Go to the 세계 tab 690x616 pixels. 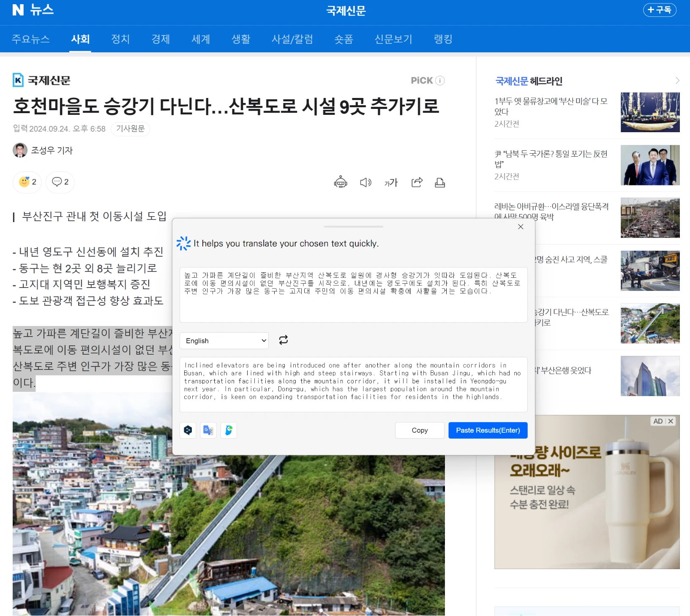click(201, 39)
